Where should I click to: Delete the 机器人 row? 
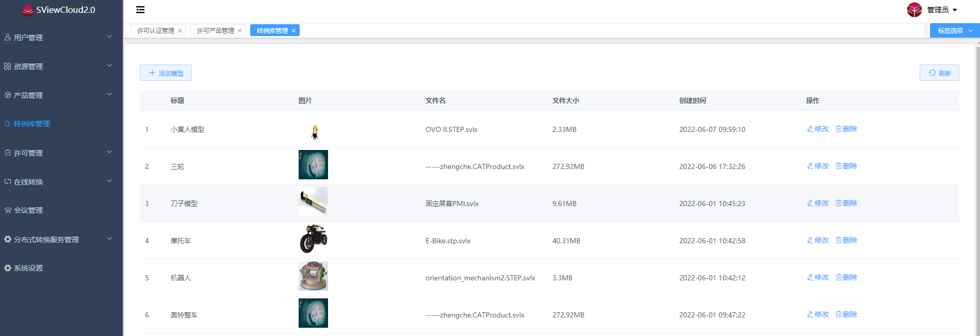point(846,277)
